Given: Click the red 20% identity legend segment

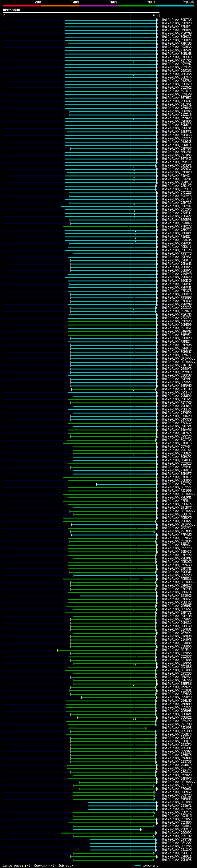Looking at the screenshot, I should coord(22,6).
